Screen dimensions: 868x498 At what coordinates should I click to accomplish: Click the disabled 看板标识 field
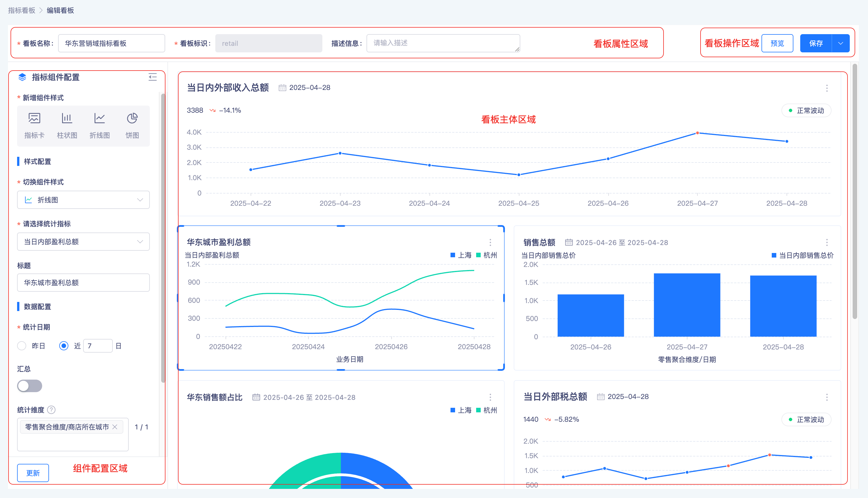coord(269,43)
